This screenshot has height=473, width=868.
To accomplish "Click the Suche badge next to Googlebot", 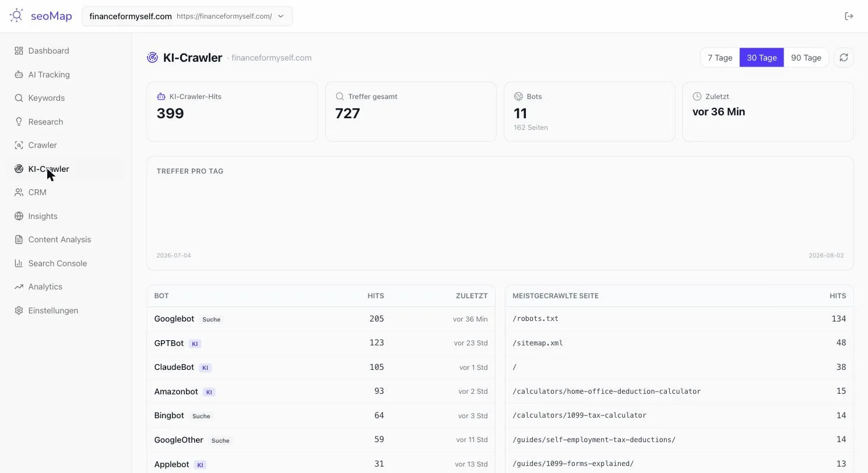I will 211,319.
